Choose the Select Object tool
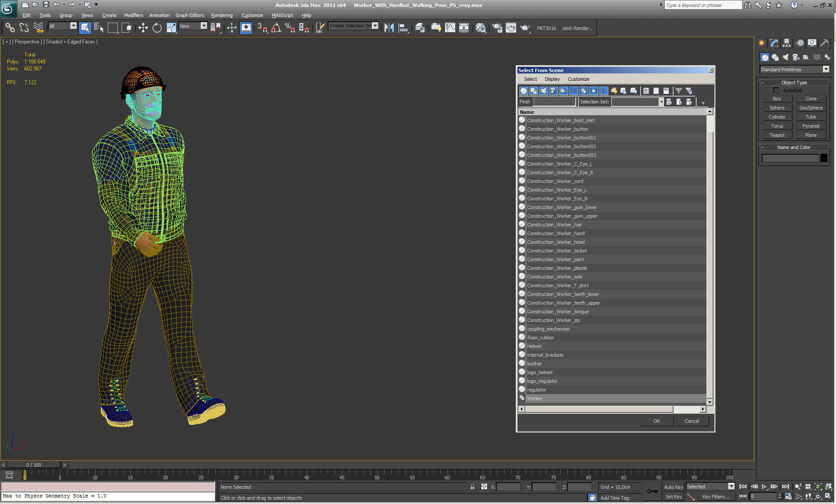 [x=85, y=28]
